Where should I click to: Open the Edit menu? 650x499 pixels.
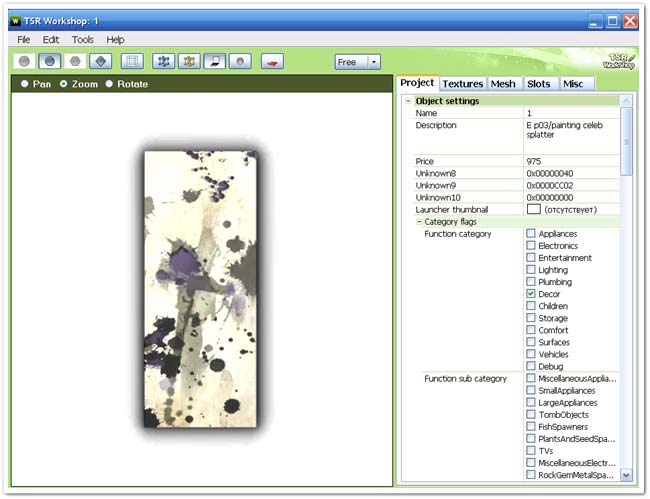[x=51, y=40]
